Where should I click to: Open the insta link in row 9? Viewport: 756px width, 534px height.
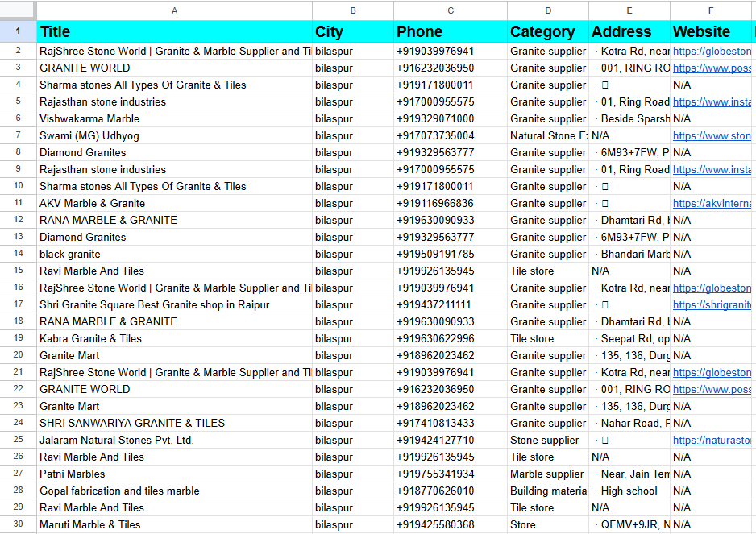point(712,170)
